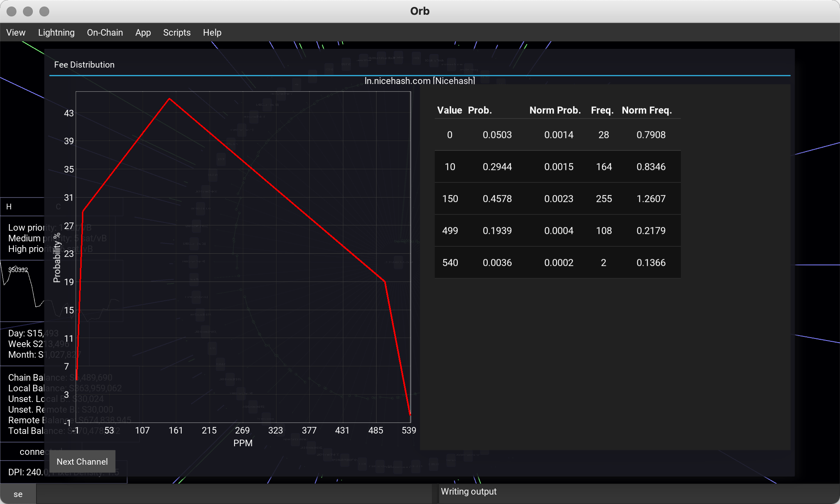The image size is (840, 504).
Task: Open the Lightning menu
Action: [56, 32]
